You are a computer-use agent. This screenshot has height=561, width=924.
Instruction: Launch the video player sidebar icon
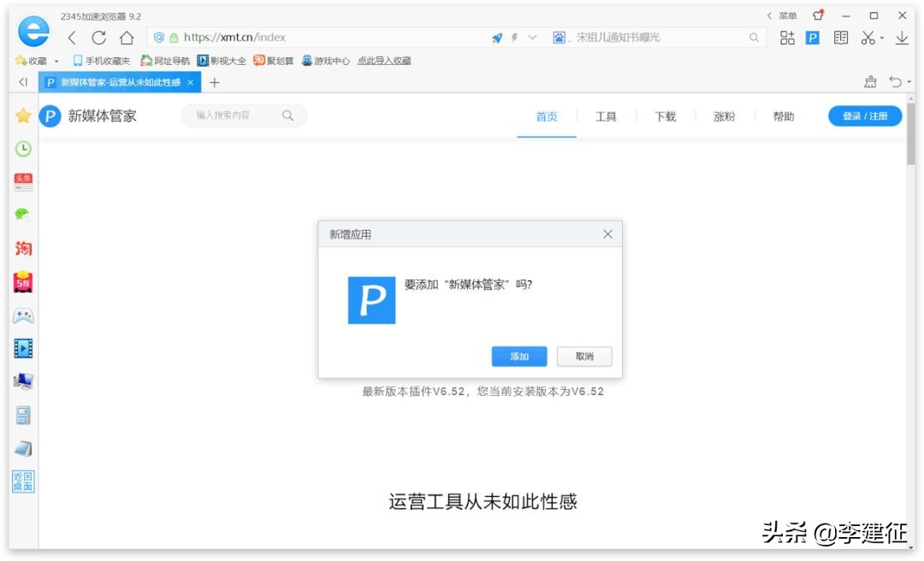pyautogui.click(x=22, y=347)
